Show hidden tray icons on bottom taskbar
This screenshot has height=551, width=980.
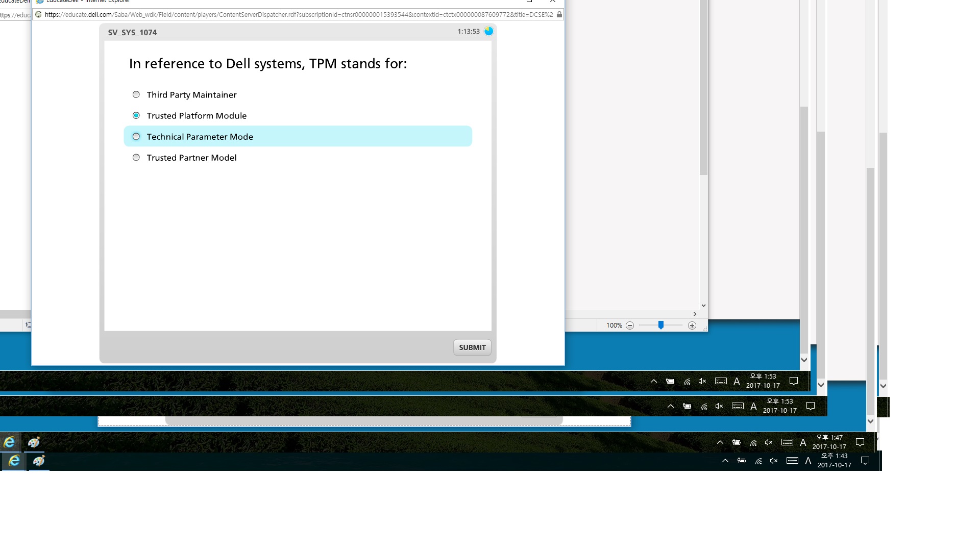click(725, 461)
